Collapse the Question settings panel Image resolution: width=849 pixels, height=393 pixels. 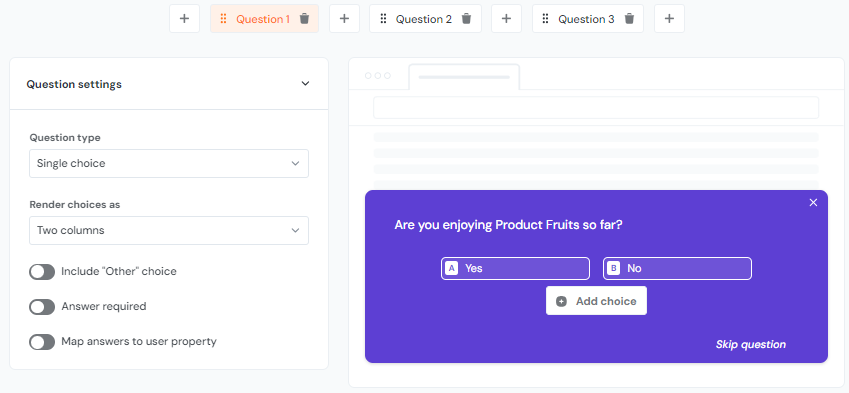click(305, 84)
